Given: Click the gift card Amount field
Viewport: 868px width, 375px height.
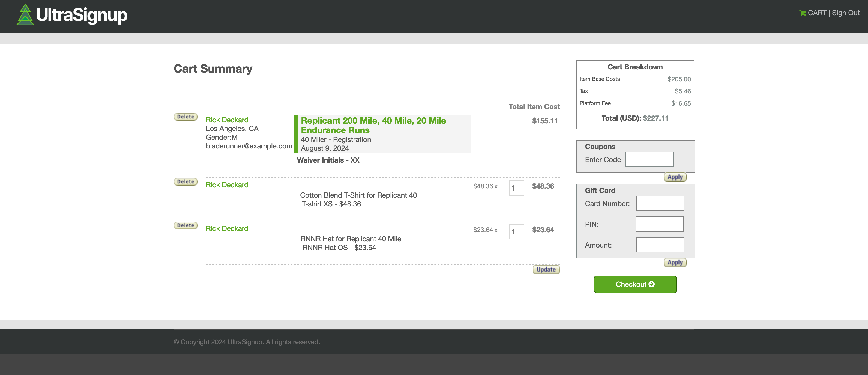Looking at the screenshot, I should tap(660, 245).
